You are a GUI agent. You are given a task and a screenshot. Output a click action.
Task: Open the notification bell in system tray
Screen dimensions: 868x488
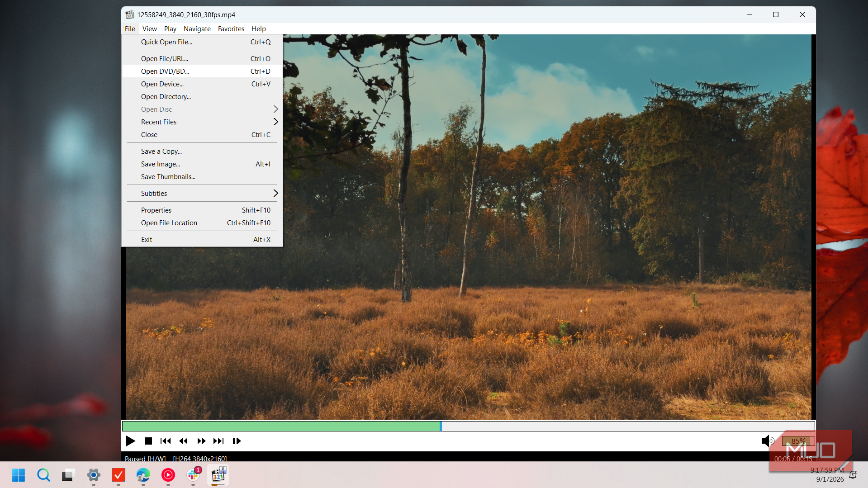click(x=853, y=475)
